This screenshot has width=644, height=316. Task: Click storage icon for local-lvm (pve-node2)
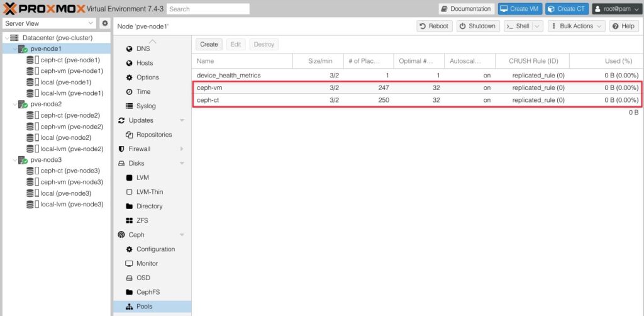[33, 149]
